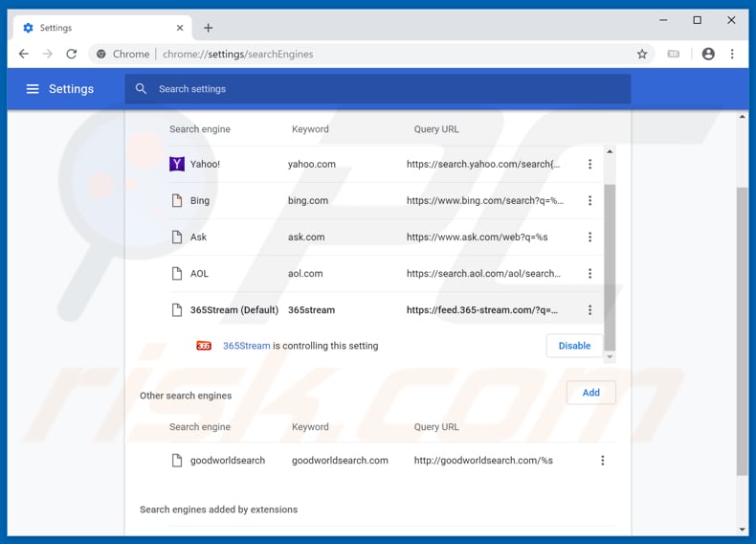Click the extension icon beside the bookmark star
This screenshot has height=544, width=756.
tap(673, 54)
